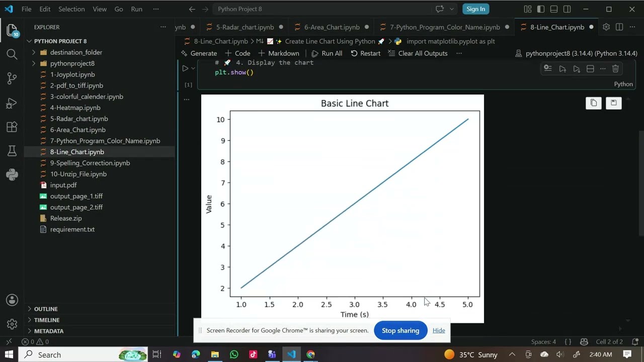Open the Selection menu
This screenshot has width=644, height=362.
click(x=71, y=9)
